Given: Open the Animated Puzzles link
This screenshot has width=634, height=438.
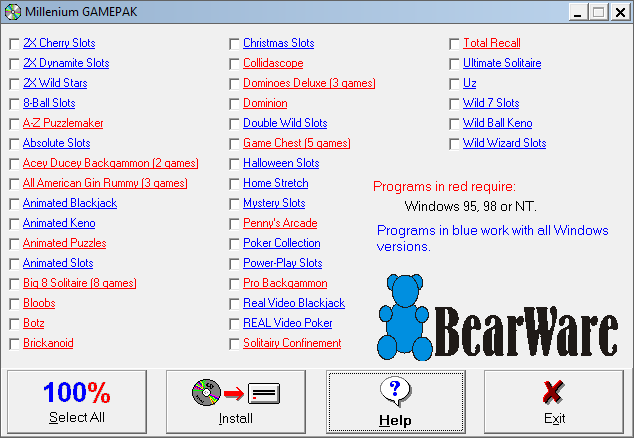Looking at the screenshot, I should (65, 243).
